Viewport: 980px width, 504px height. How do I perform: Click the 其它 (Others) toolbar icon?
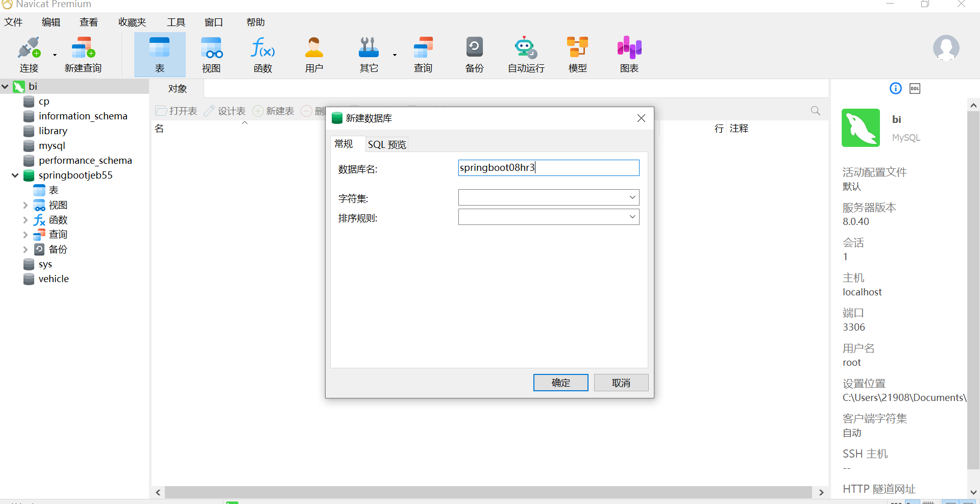(x=369, y=54)
